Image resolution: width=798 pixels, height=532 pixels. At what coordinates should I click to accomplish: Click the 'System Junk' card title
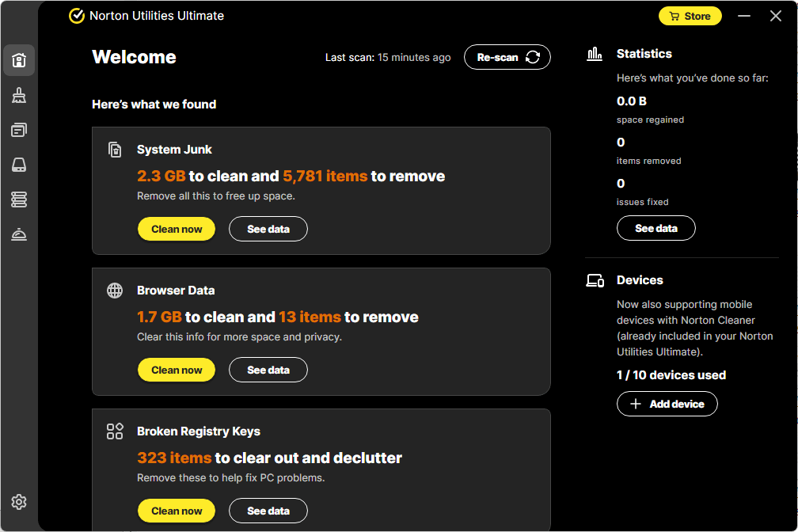pyautogui.click(x=174, y=150)
